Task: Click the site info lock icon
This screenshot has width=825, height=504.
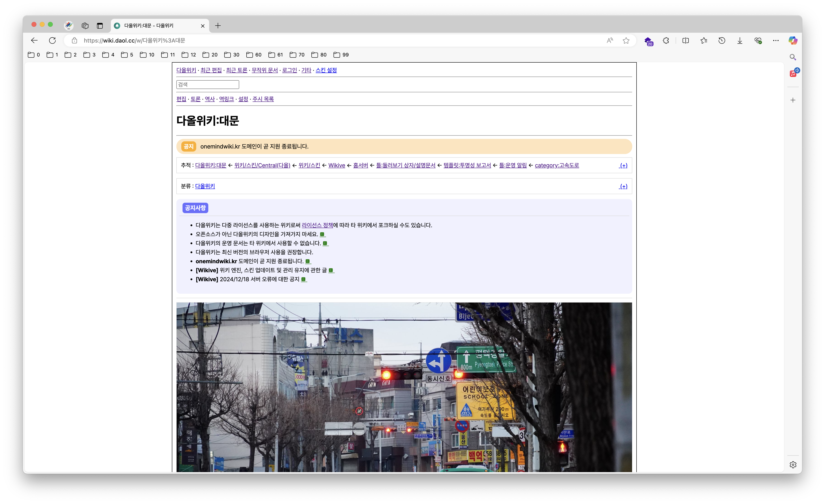Action: pyautogui.click(x=74, y=40)
